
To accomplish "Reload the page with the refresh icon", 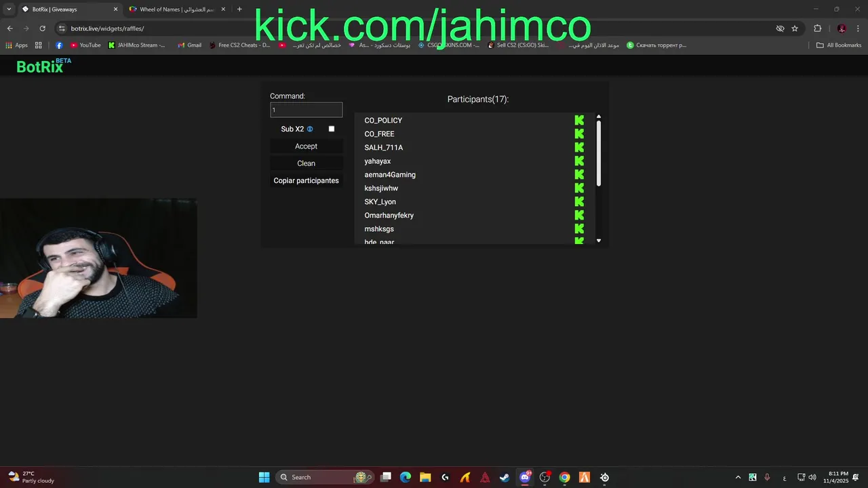I will pos(42,28).
